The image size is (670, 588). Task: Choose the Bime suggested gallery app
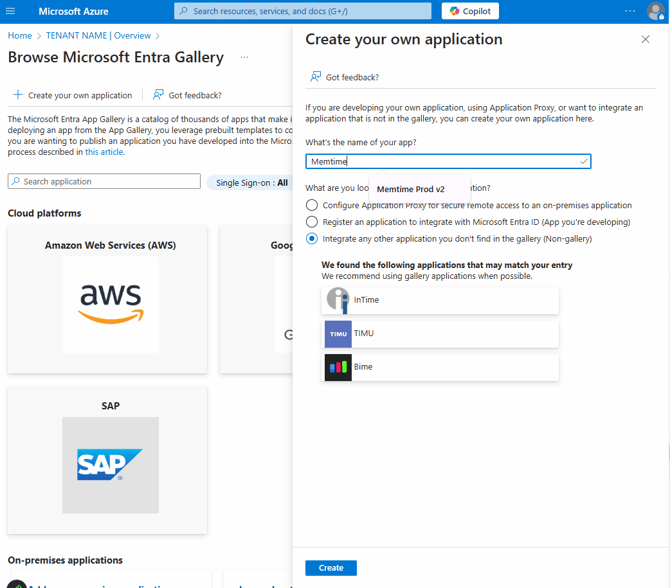coord(440,367)
